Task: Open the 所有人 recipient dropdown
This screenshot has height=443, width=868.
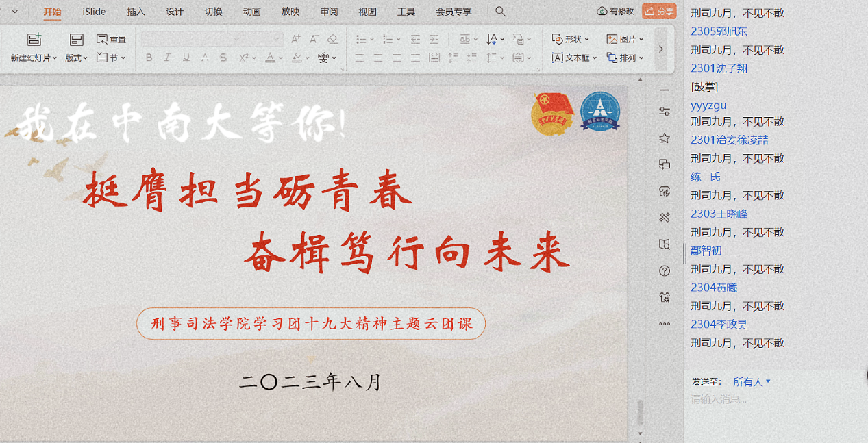Action: [752, 382]
